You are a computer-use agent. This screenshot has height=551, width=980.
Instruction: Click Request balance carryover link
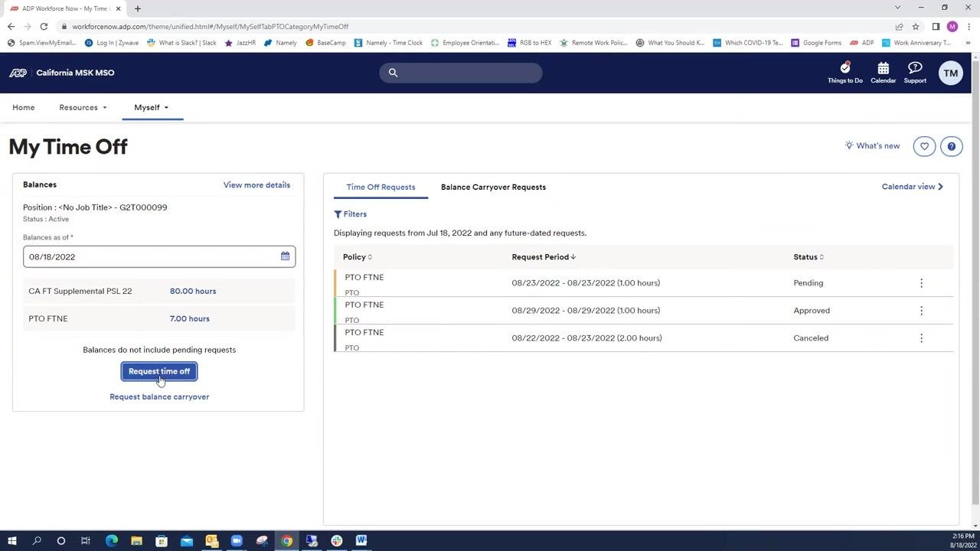159,396
